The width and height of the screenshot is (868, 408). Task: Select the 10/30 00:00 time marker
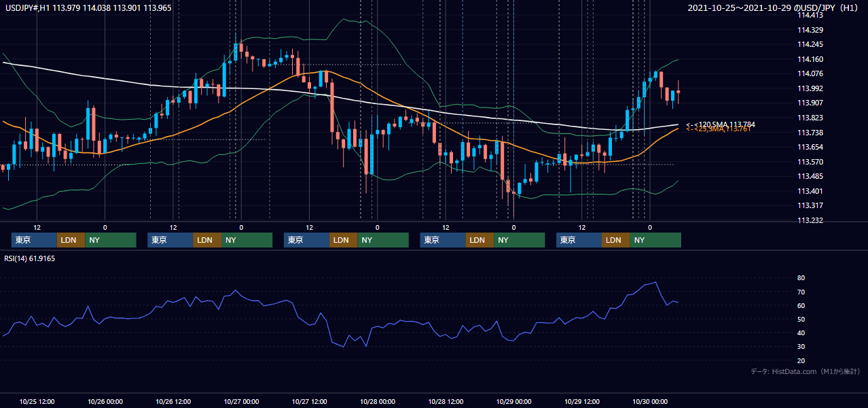tap(650, 401)
